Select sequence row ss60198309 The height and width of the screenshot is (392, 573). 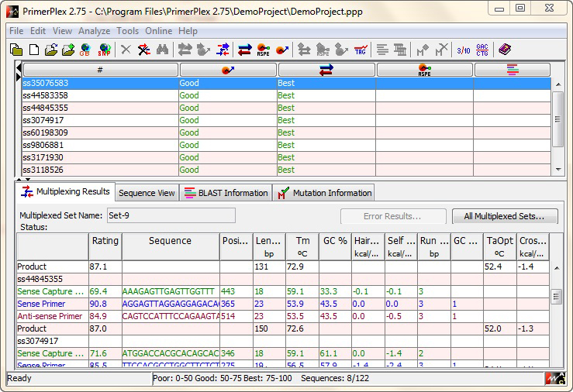tap(286, 132)
